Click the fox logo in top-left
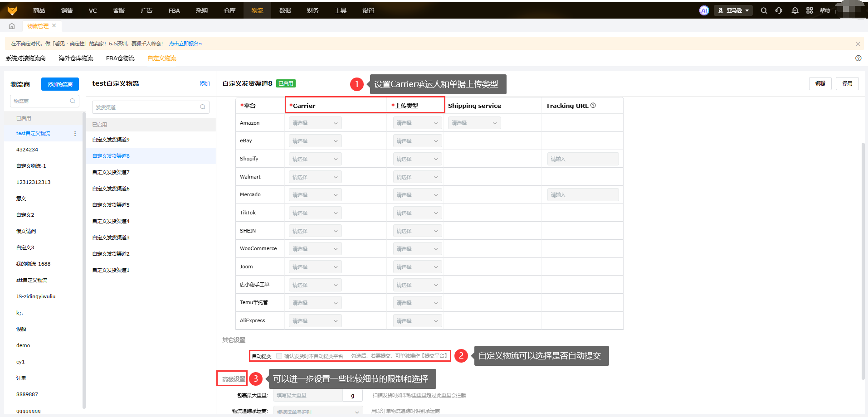 pyautogui.click(x=12, y=10)
